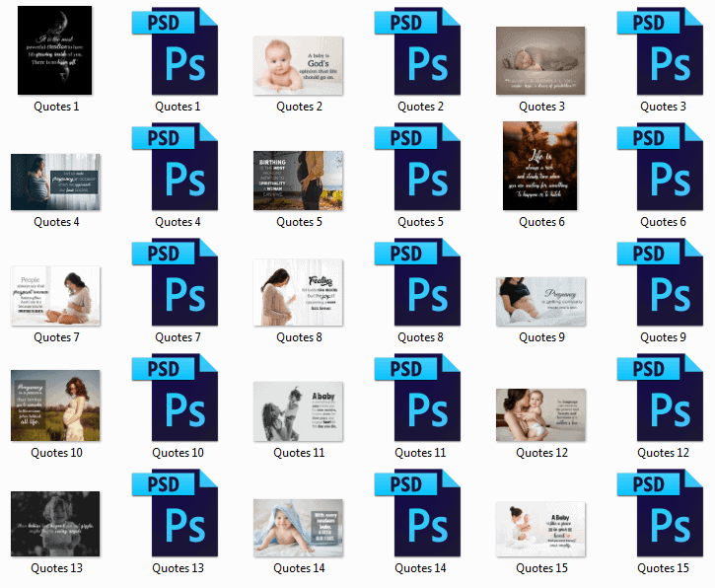The width and height of the screenshot is (715, 588).
Task: Click the "Quotes 12" name under the mother-baby photo
Action: [x=541, y=453]
